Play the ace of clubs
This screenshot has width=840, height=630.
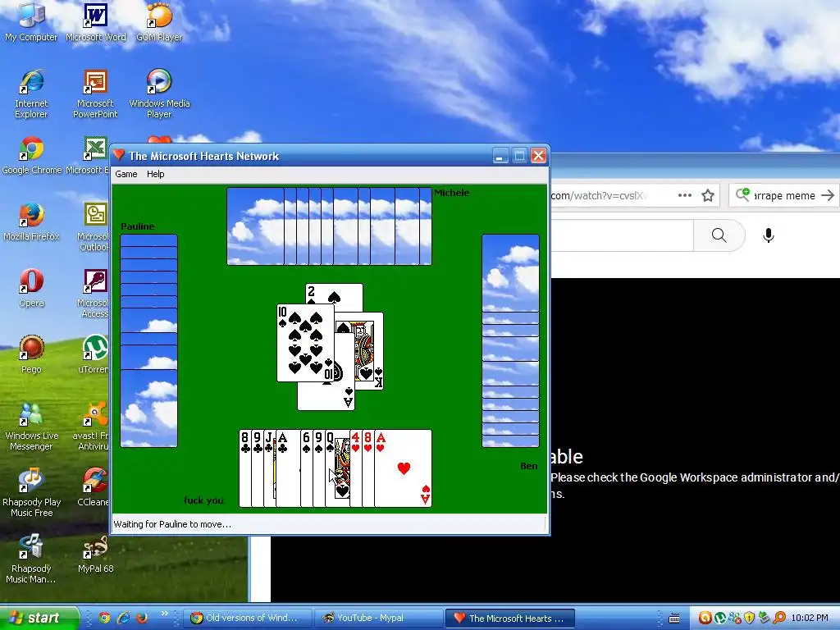[288, 468]
